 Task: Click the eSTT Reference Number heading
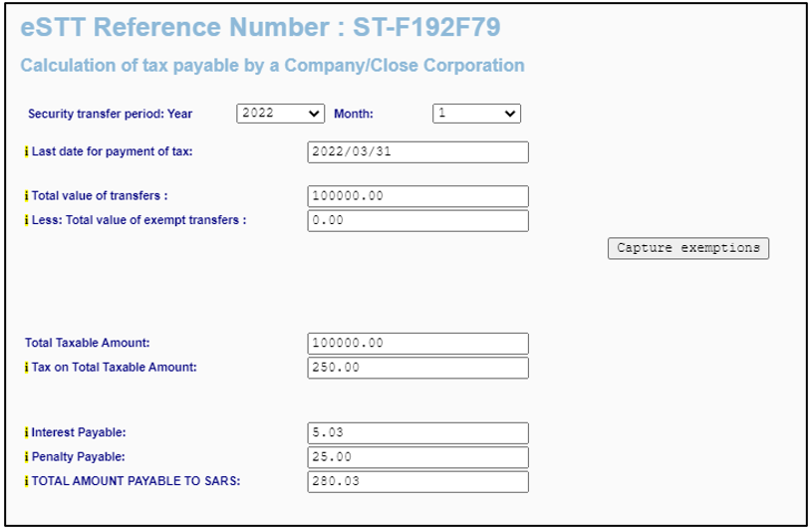(x=260, y=28)
